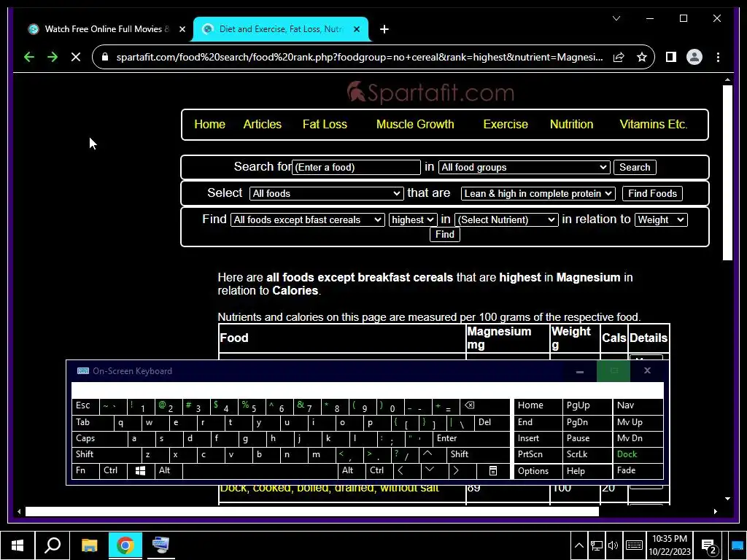
Task: Open the Dock, cooked, boiled food link
Action: point(329,488)
